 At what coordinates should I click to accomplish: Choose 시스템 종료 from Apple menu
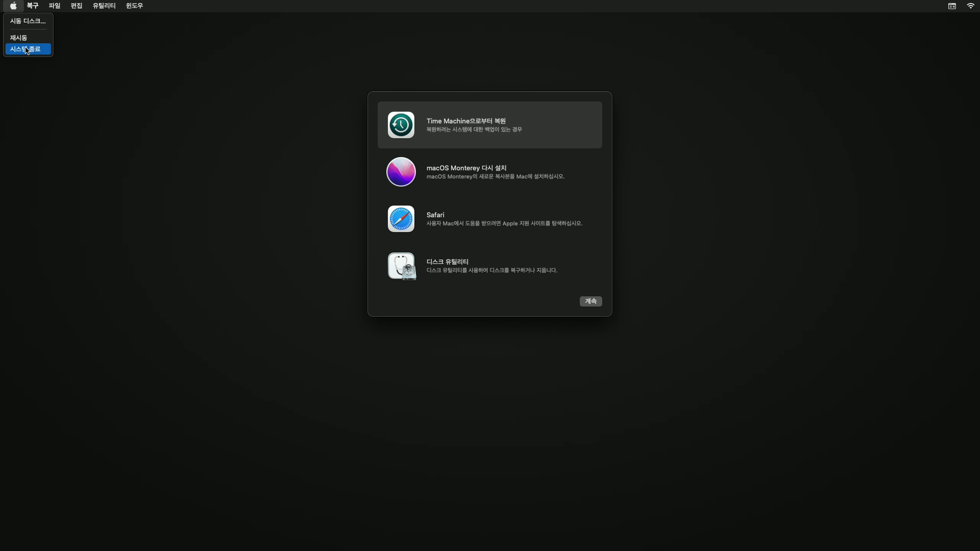tap(28, 49)
